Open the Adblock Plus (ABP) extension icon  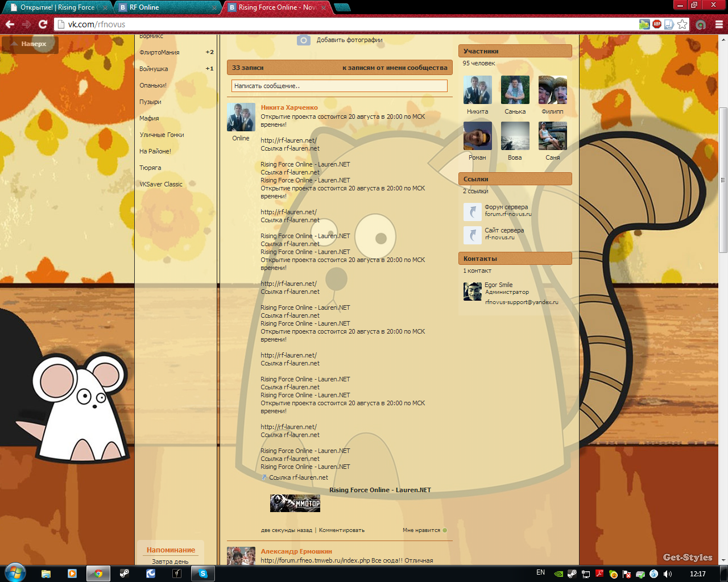[657, 24]
